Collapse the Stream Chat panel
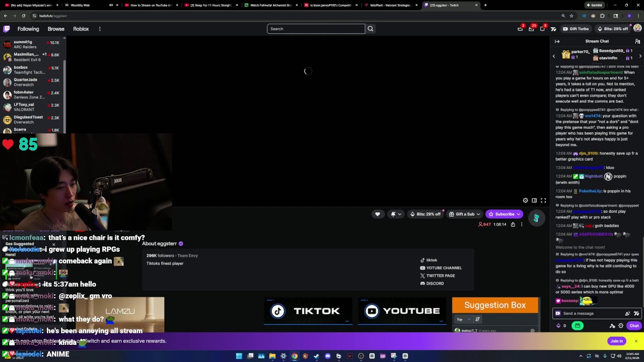The height and width of the screenshot is (362, 644). click(x=557, y=41)
